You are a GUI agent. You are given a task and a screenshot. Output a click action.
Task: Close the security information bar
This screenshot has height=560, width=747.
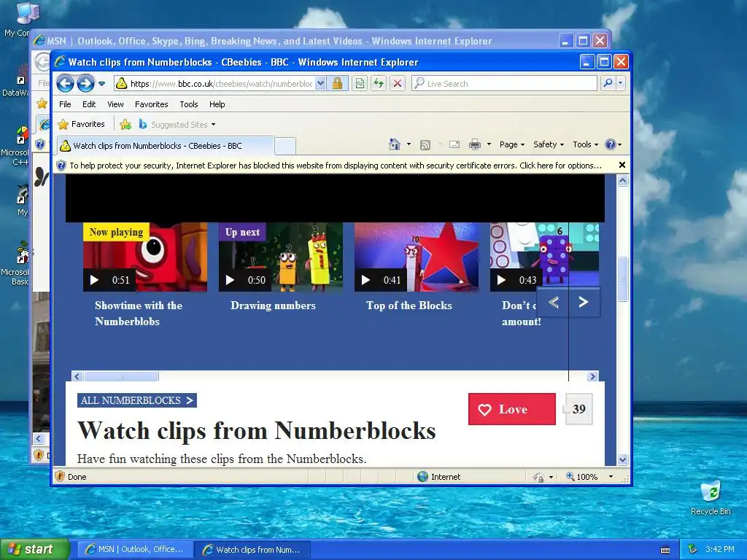622,166
